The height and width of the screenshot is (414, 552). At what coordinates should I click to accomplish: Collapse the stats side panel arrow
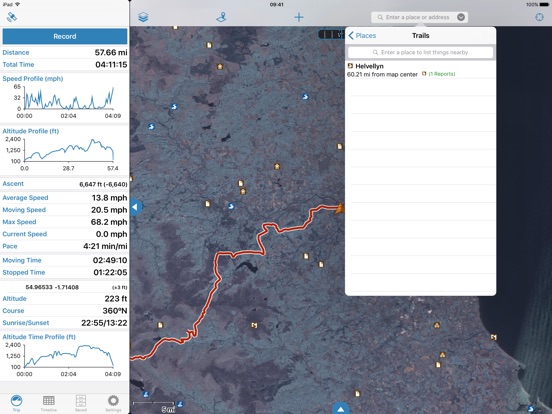coord(135,207)
